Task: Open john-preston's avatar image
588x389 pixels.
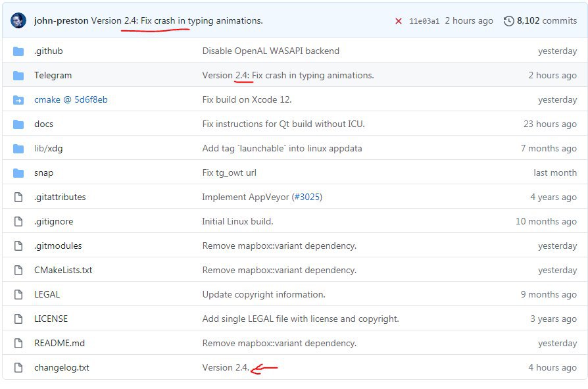Action: pyautogui.click(x=18, y=20)
